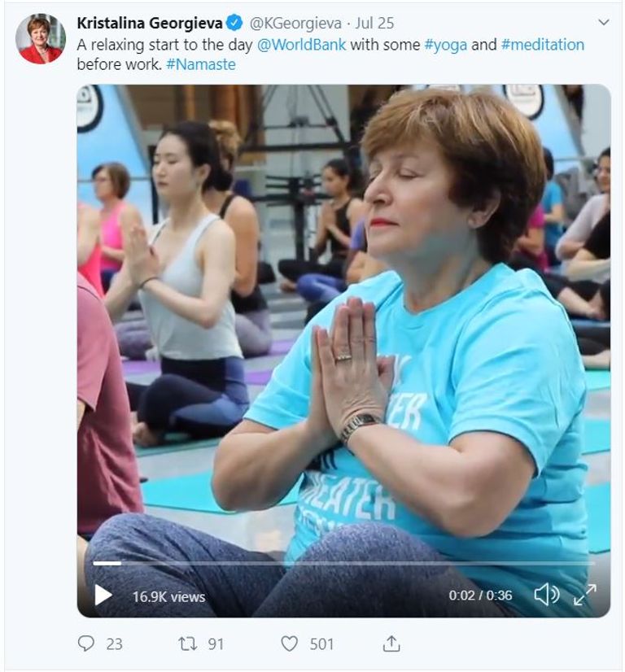Click the 91 retweets count

click(x=215, y=644)
